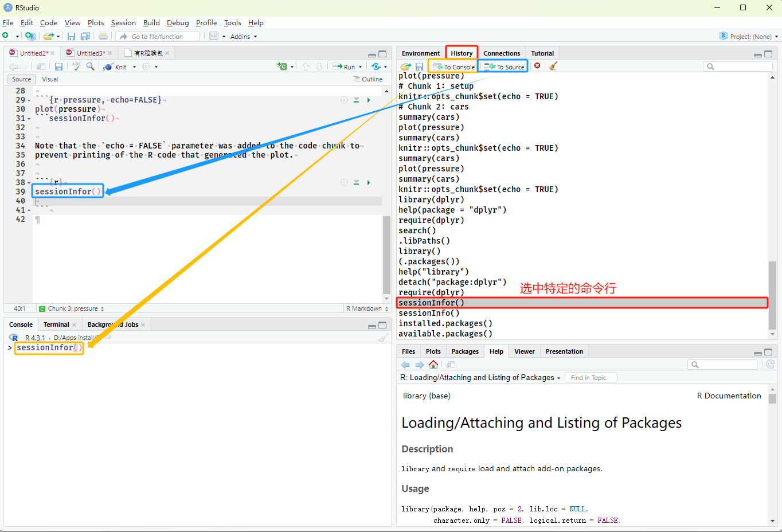782x532 pixels.
Task: Select the sessionInfo() history entry
Action: (x=429, y=313)
